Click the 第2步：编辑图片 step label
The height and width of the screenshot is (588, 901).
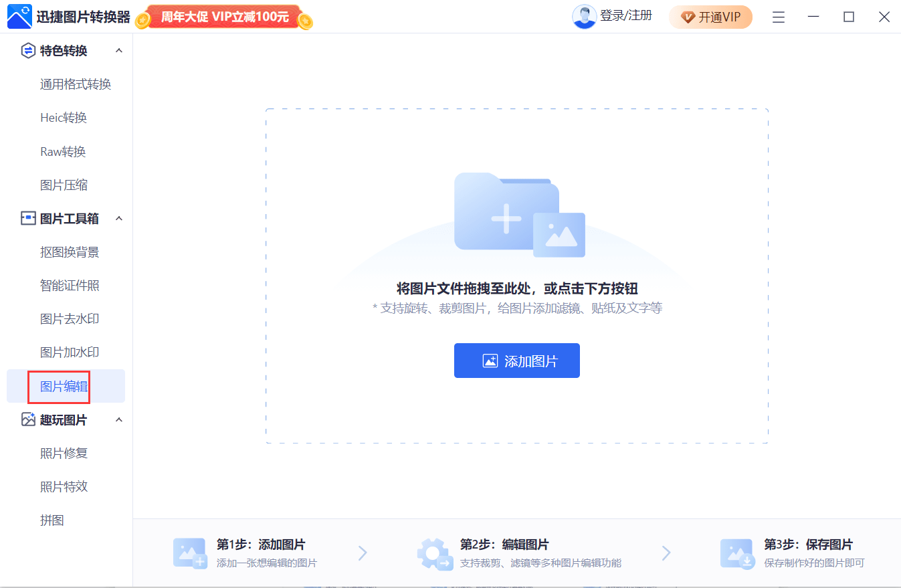tap(504, 545)
